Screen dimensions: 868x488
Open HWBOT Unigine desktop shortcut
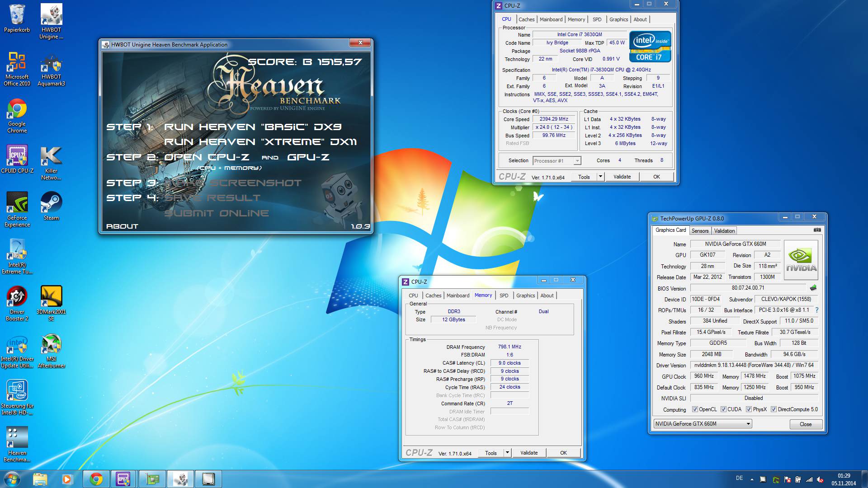coord(51,22)
